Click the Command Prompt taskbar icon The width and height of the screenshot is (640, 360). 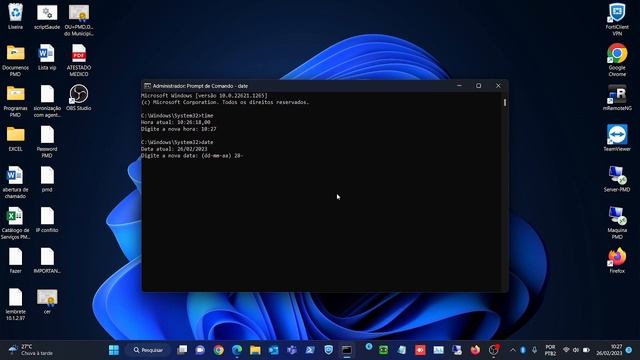coord(347,350)
